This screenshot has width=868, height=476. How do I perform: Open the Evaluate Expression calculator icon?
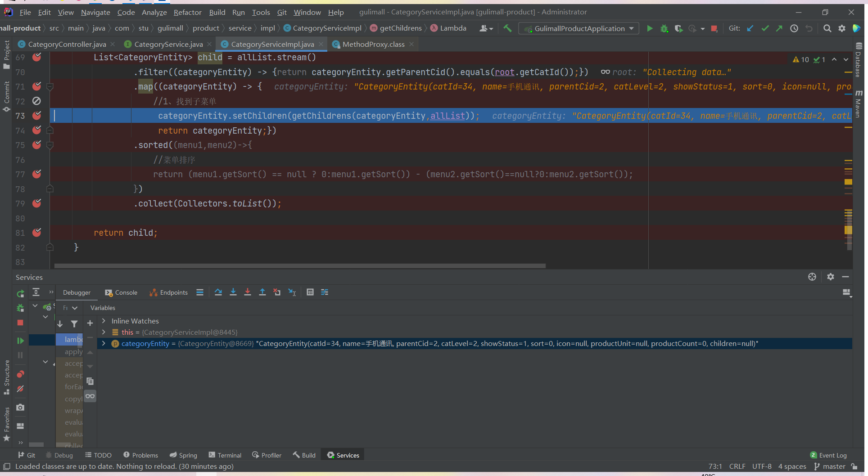point(310,292)
